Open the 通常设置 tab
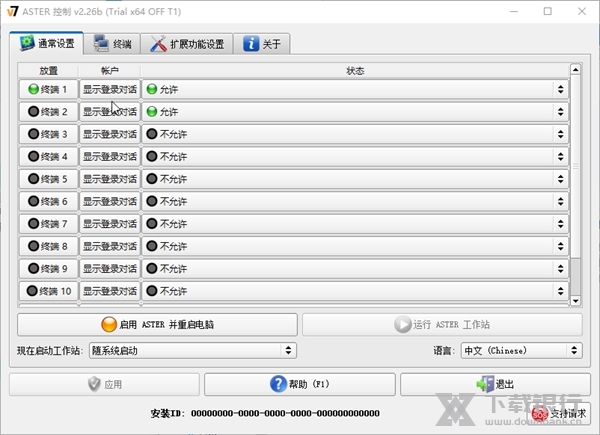This screenshot has height=435, width=600. 47,43
